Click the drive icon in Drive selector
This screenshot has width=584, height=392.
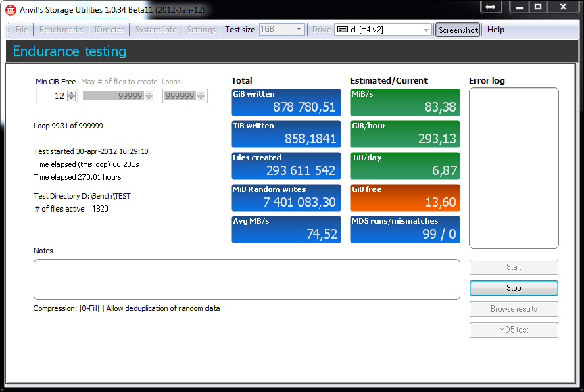tap(342, 30)
